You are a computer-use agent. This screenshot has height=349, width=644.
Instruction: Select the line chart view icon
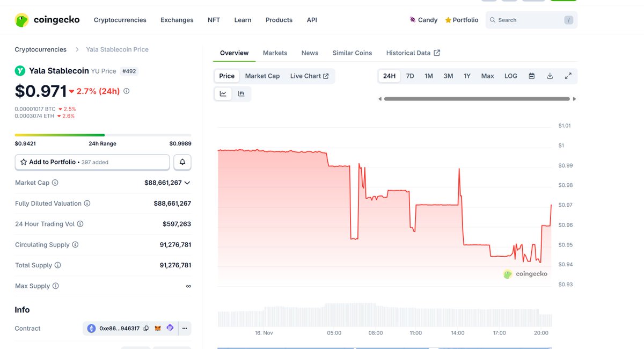tap(223, 93)
